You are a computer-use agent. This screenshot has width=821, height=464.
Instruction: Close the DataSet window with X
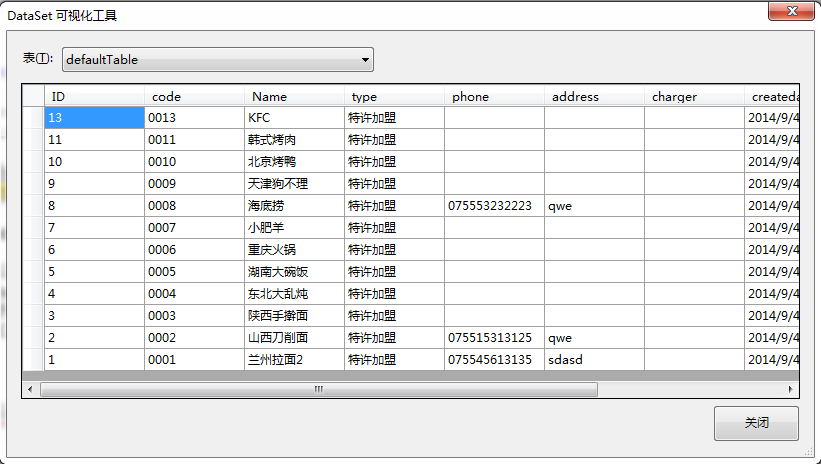(x=792, y=11)
